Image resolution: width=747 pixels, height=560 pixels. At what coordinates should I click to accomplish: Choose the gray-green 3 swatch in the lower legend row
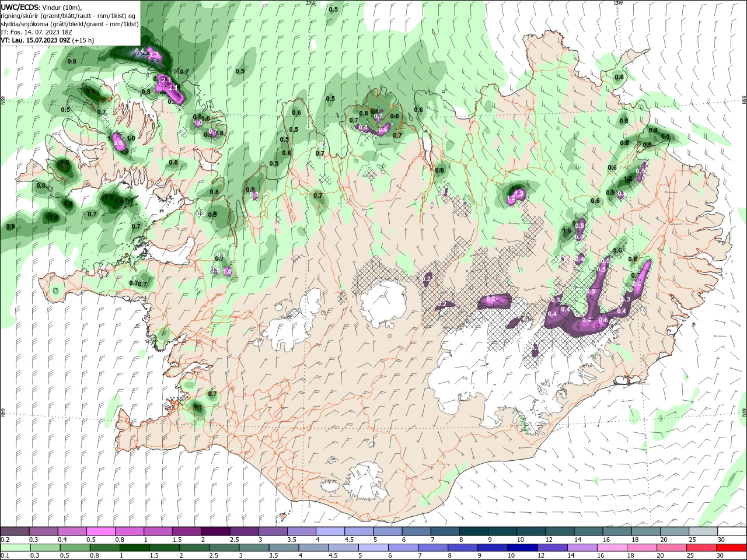tap(254, 548)
